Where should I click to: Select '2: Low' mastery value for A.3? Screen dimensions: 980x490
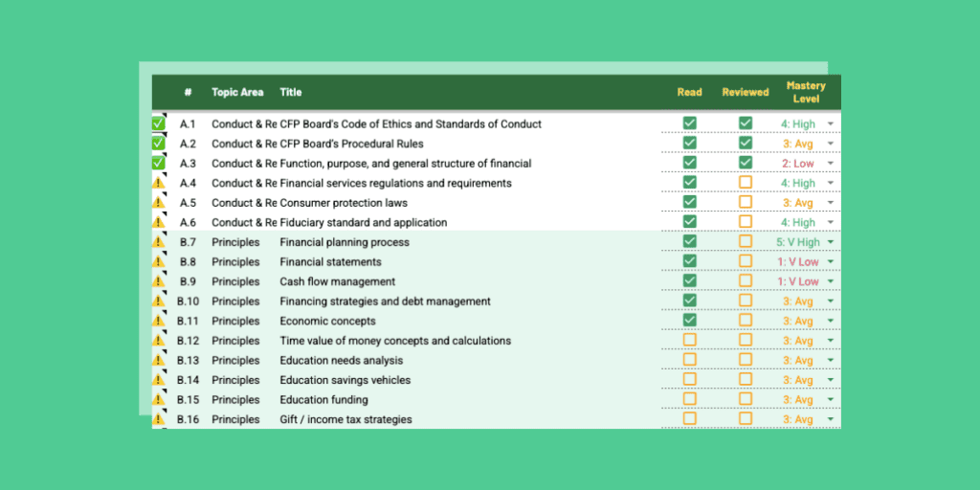click(x=799, y=163)
